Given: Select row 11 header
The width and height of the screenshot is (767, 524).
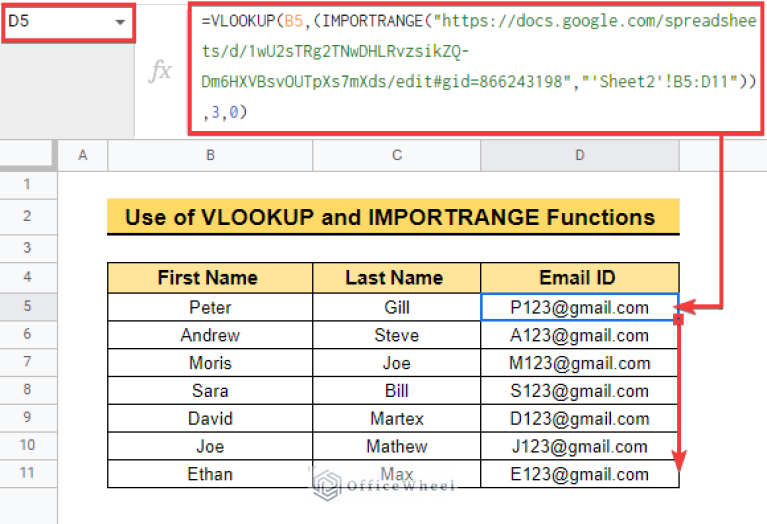Looking at the screenshot, I should coord(27,474).
